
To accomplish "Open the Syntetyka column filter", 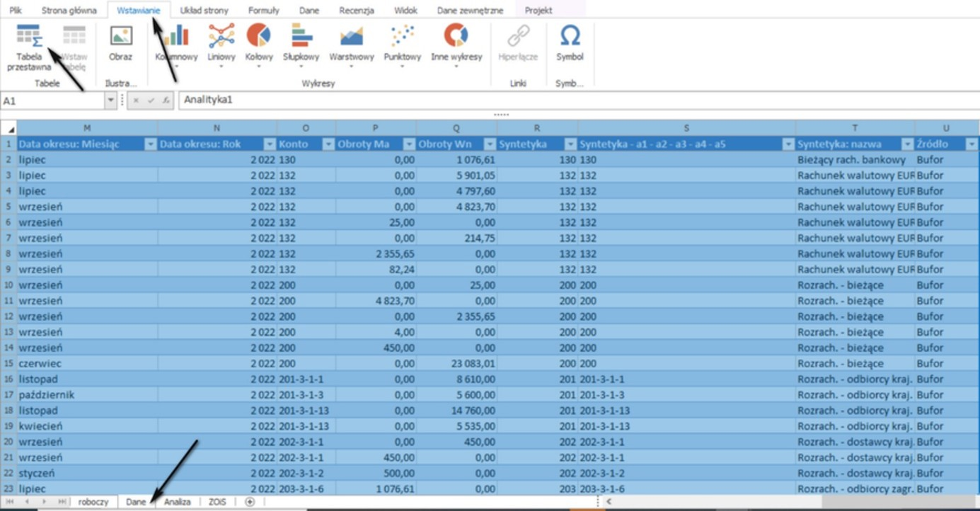I will (x=570, y=144).
